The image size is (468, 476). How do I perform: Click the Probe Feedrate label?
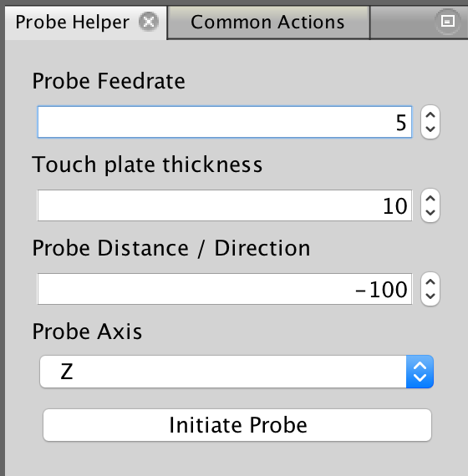point(109,81)
